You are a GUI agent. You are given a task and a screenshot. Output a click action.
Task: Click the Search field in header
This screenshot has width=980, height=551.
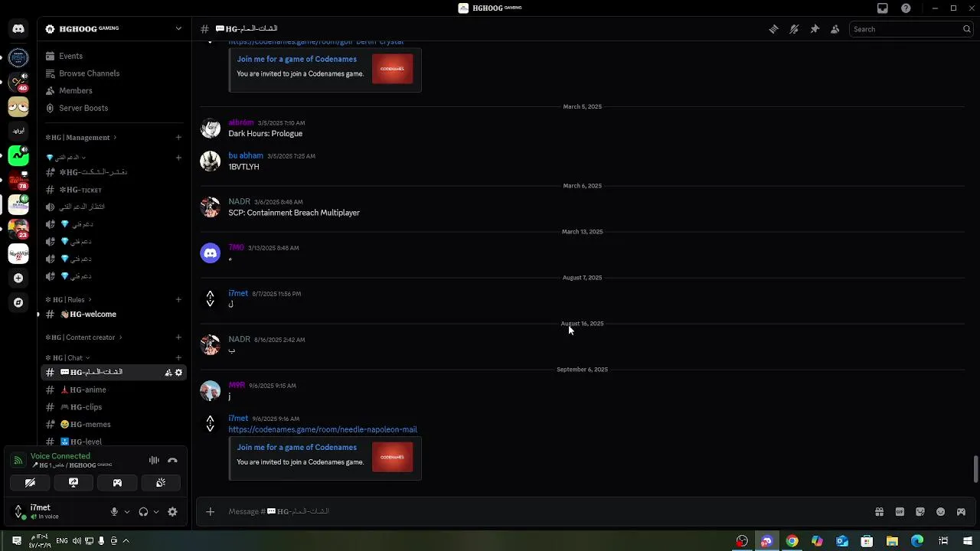[911, 29]
